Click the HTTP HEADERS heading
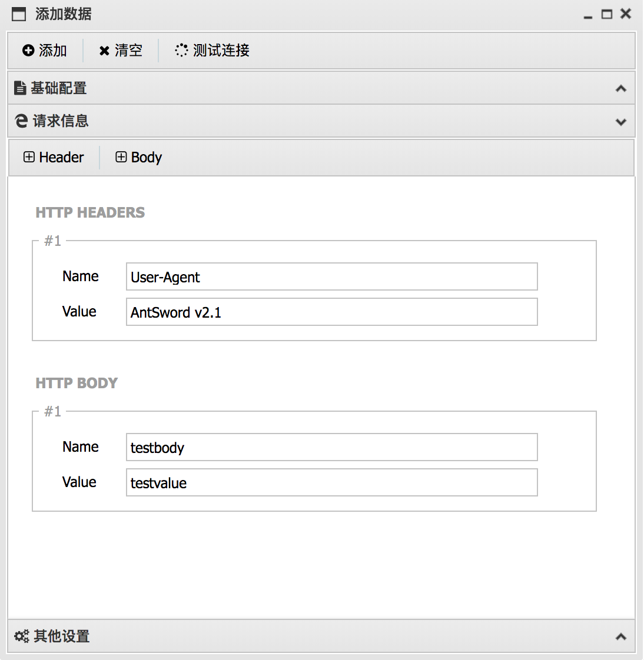This screenshot has width=644, height=660. 90,212
